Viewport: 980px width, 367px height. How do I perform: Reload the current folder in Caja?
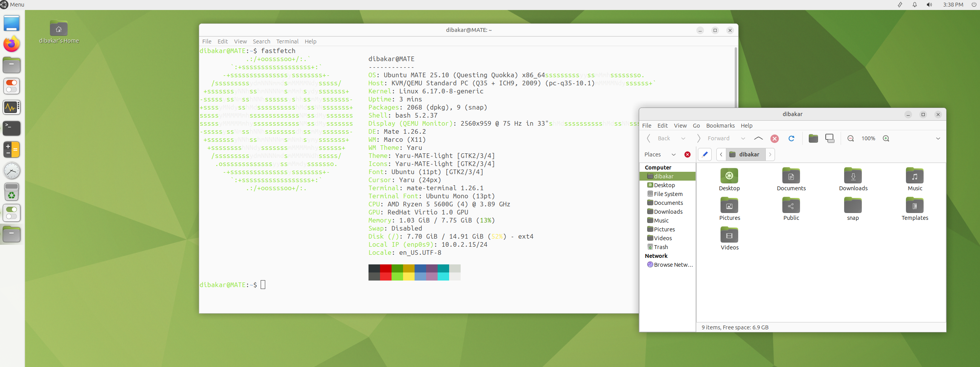pos(792,139)
